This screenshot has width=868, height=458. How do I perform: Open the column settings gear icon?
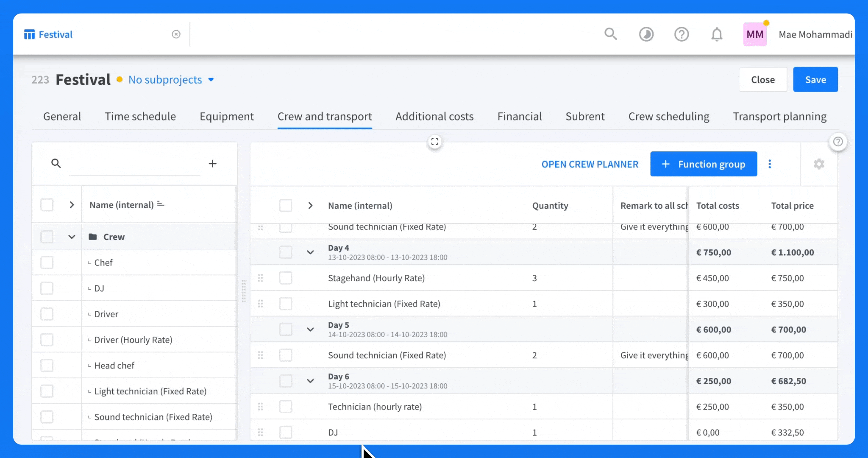pos(819,164)
